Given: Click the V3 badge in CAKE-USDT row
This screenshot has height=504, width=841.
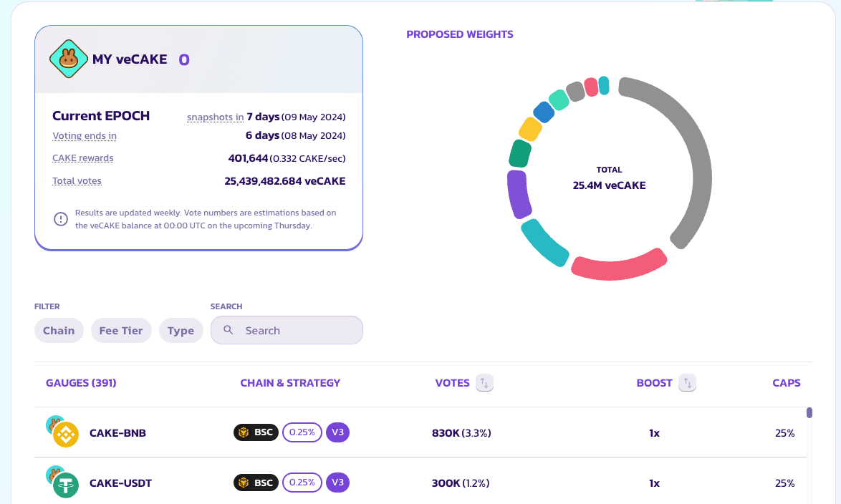Looking at the screenshot, I should tap(337, 483).
